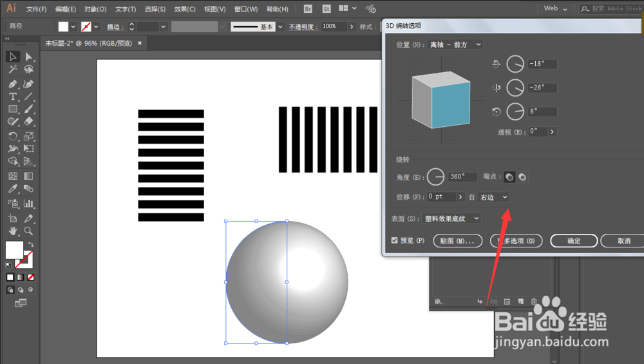Screen dimensions: 644x364
Task: Select the Lasso tool
Action: pos(28,70)
